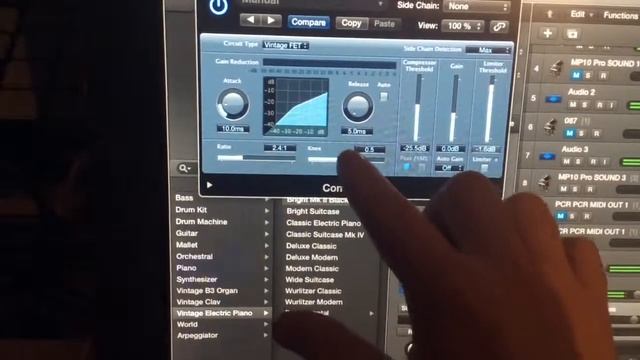Expand the Synthesizer category arrow
The height and width of the screenshot is (360, 640).
tap(267, 280)
